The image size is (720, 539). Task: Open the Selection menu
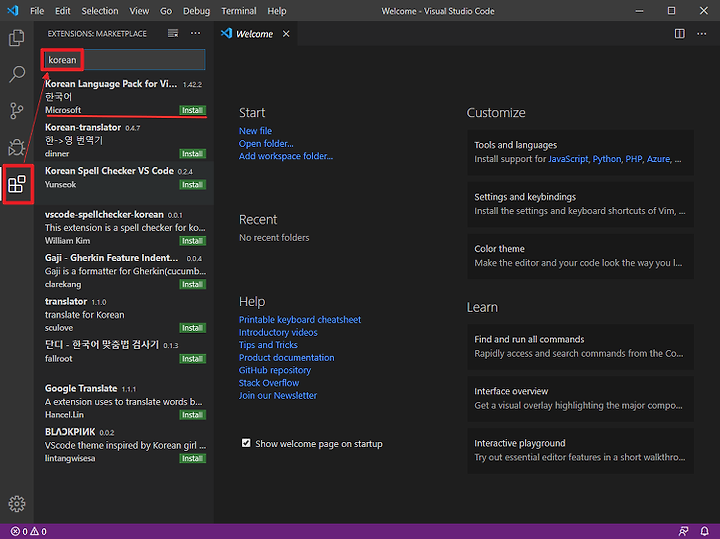pyautogui.click(x=100, y=11)
